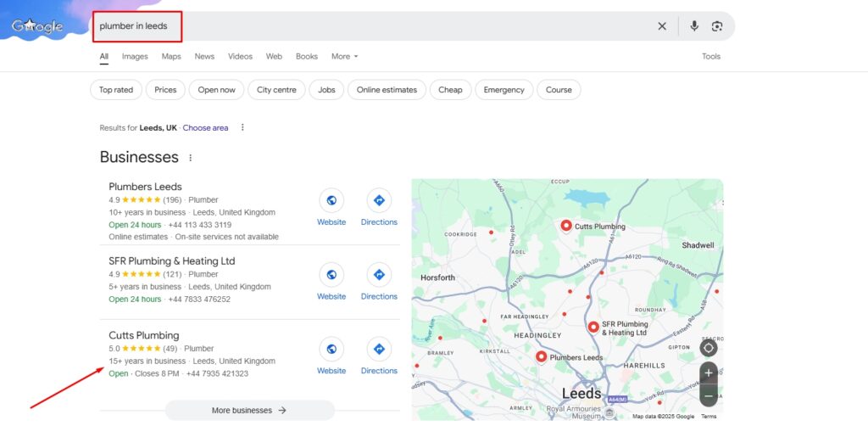The height and width of the screenshot is (437, 868).
Task: Switch to the Videos tab
Action: 240,57
